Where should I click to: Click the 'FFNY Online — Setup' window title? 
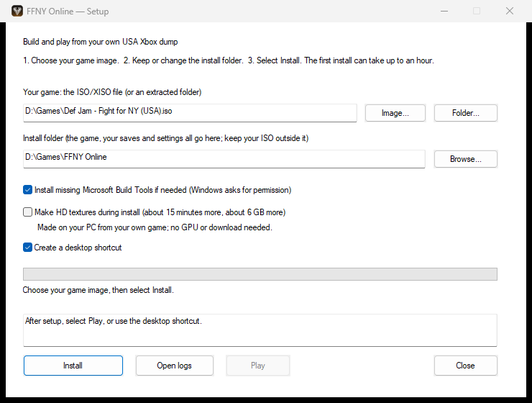click(x=68, y=12)
